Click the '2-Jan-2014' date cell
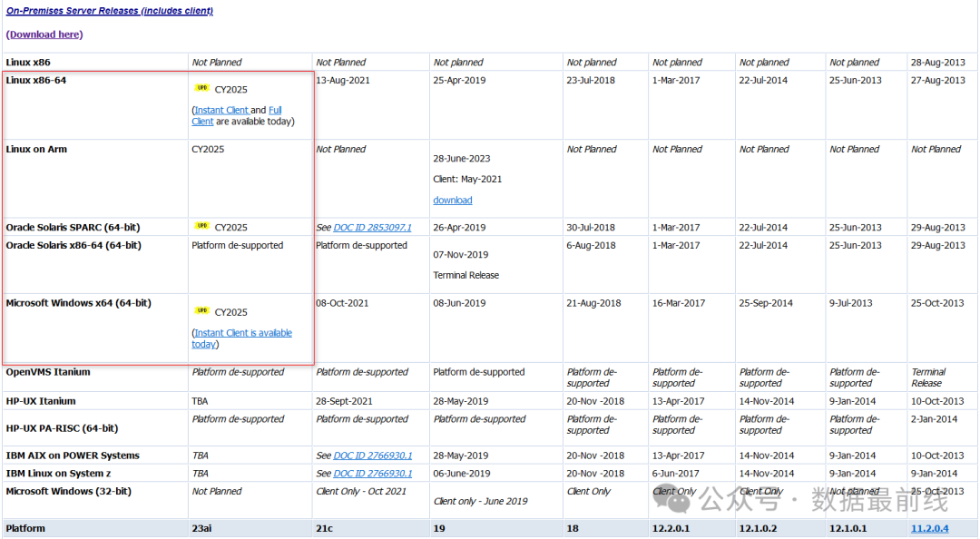 [x=934, y=419]
